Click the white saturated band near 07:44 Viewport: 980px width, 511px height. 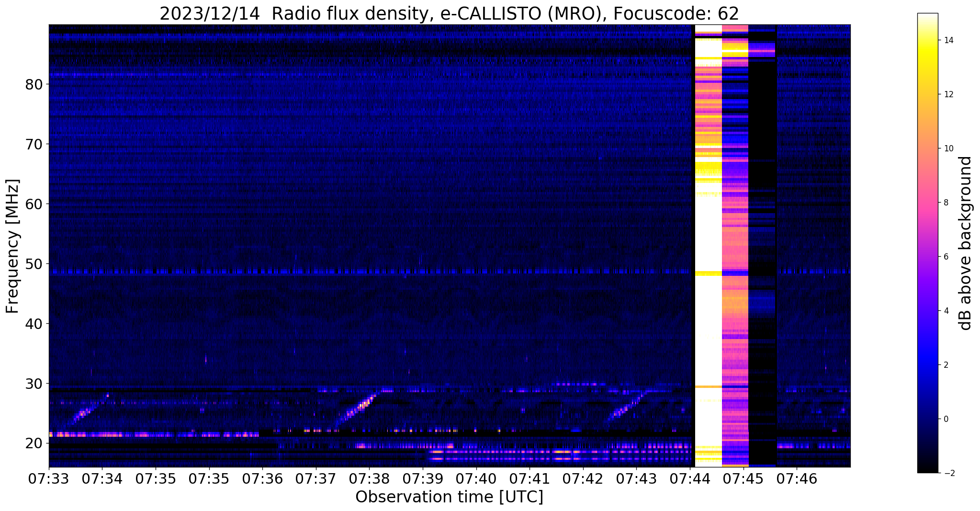click(x=708, y=246)
